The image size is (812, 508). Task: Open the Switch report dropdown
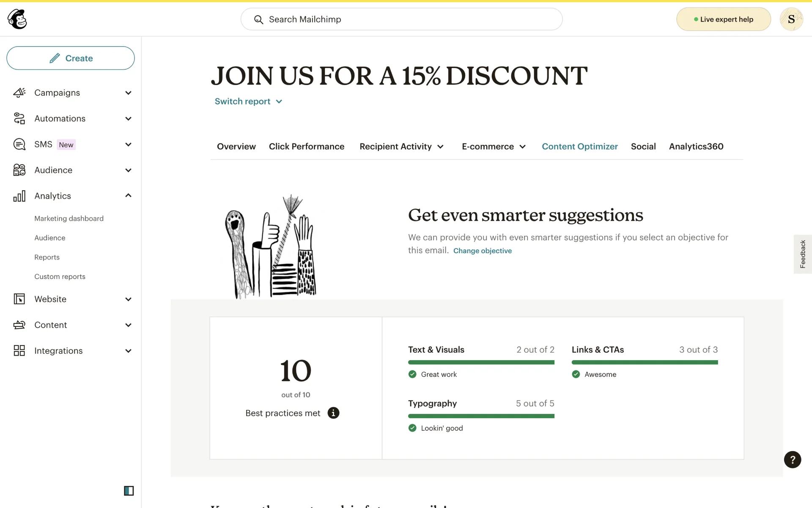pyautogui.click(x=248, y=101)
